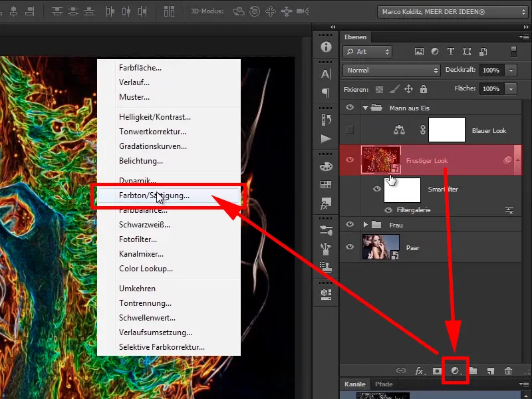Lock all with padlock in Fixieren
This screenshot has height=399, width=532.
(424, 89)
